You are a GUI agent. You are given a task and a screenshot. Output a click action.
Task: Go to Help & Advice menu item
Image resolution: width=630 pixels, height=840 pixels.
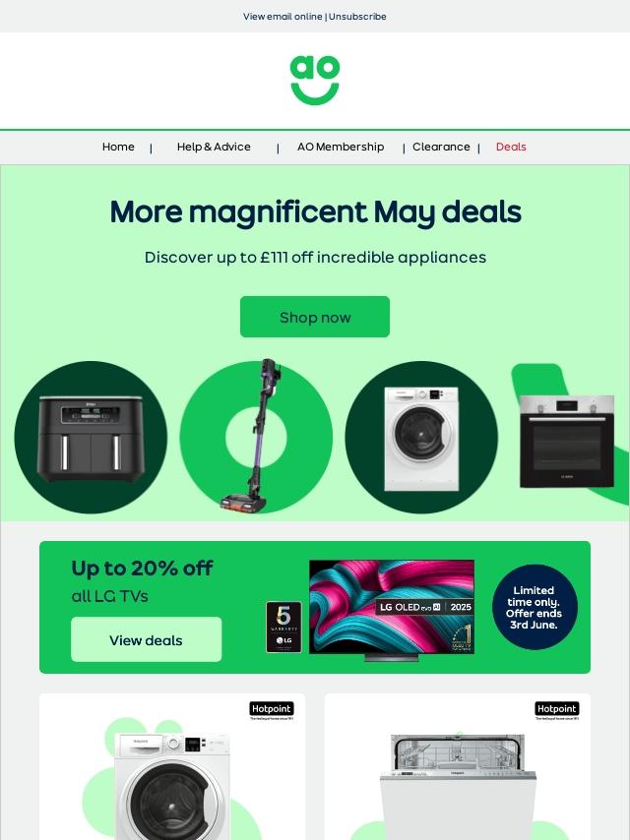coord(214,147)
